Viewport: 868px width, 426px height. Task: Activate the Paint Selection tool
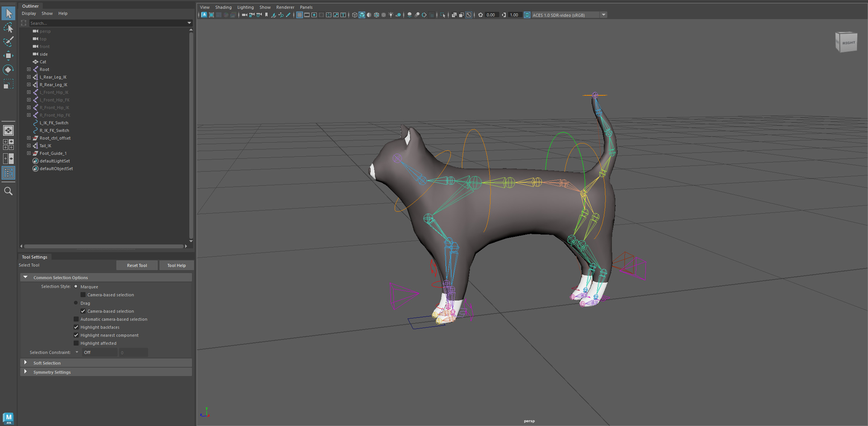[8, 42]
